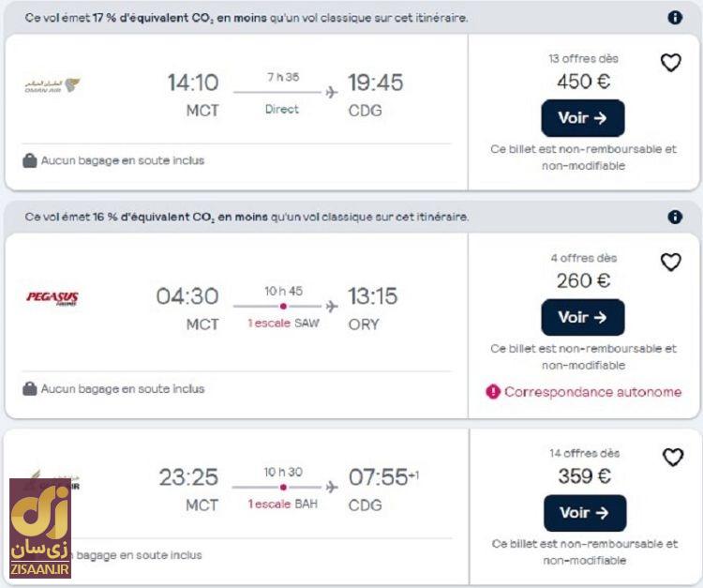Viewport: 703px width, 588px height.
Task: Click baggage icon on Oman Air flight
Action: (30, 160)
